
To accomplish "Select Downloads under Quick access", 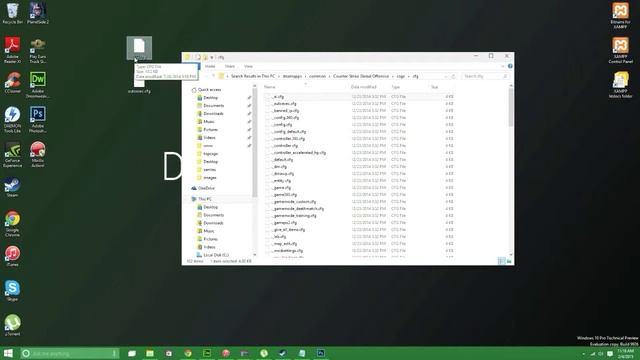I will 213,114.
